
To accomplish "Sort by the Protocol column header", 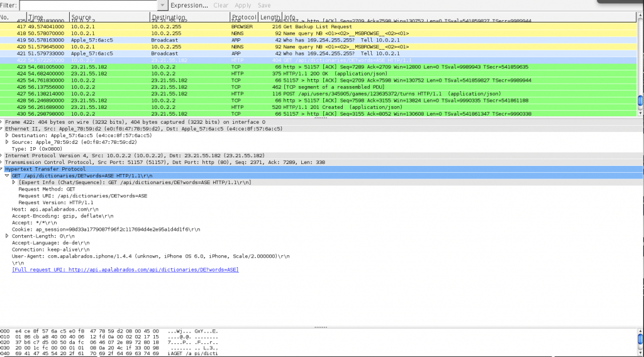I will tap(243, 17).
